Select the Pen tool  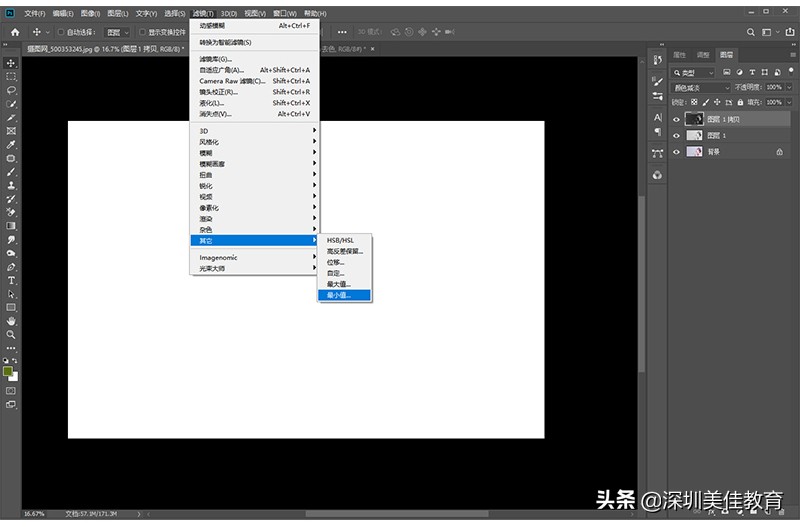click(11, 267)
